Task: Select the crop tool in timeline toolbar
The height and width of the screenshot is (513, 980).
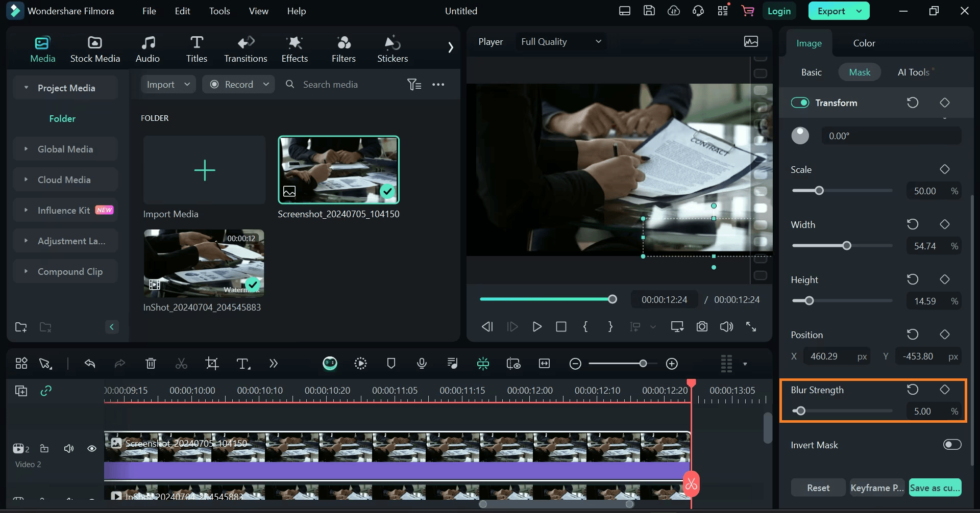Action: [212, 364]
